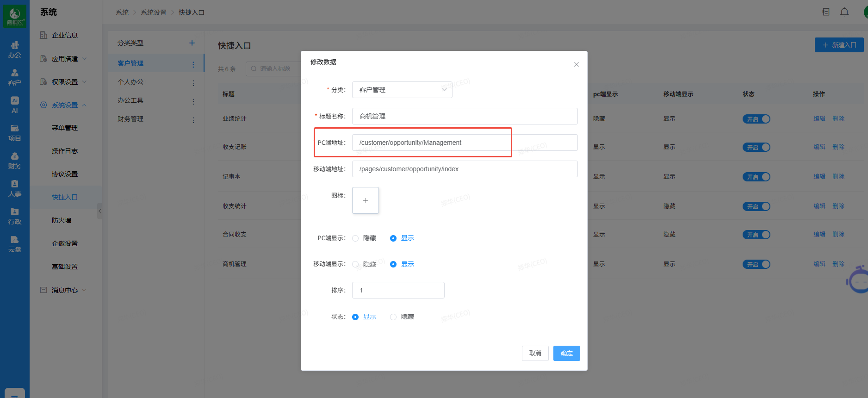This screenshot has width=868, height=398.
Task: Open the 财务 module icon
Action: tap(15, 161)
